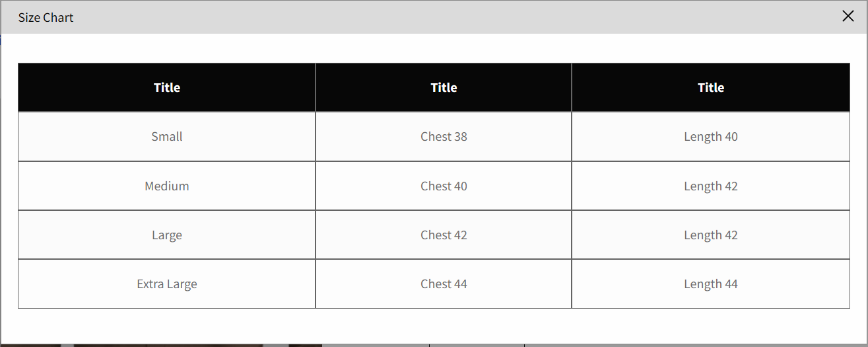Image resolution: width=868 pixels, height=347 pixels.
Task: Select the Extra Large size cell
Action: point(167,284)
